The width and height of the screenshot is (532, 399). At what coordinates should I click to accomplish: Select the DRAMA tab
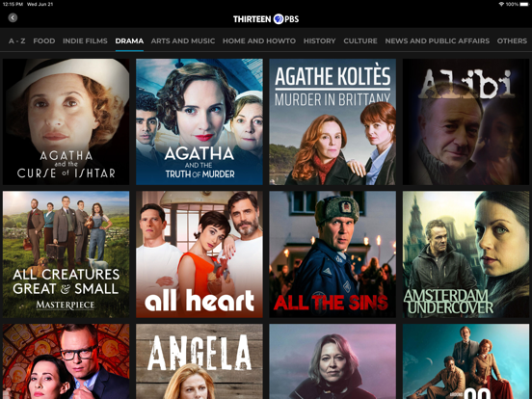point(129,41)
